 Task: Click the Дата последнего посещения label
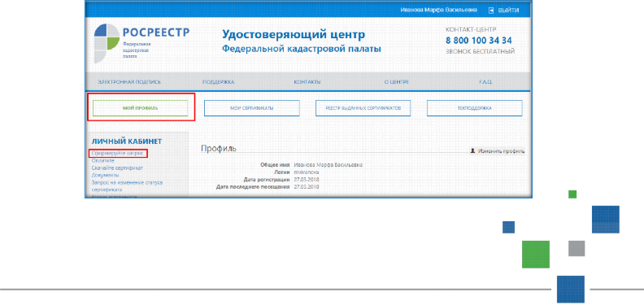tap(254, 187)
